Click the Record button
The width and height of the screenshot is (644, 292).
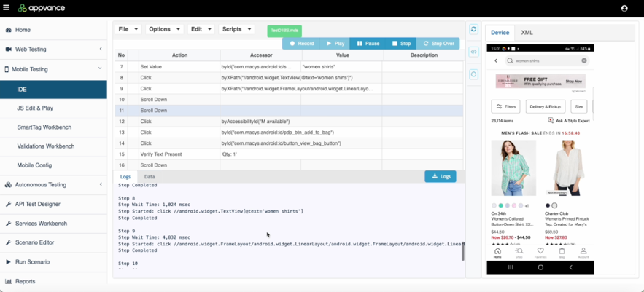coord(301,44)
